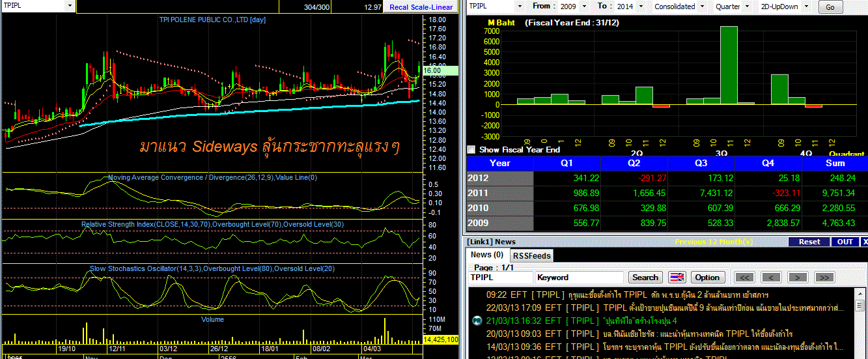Click the 14,425,100 volume value label
Screen dimensions: 868x359
[441, 340]
